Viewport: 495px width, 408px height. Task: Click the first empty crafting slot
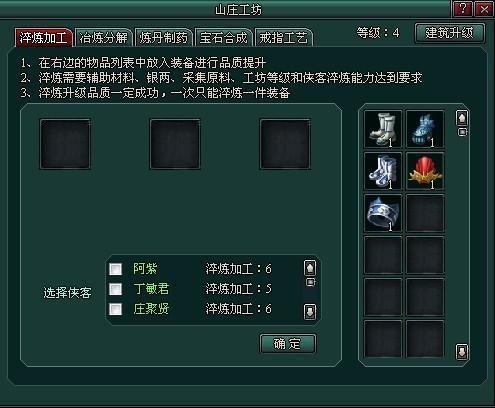click(x=65, y=144)
